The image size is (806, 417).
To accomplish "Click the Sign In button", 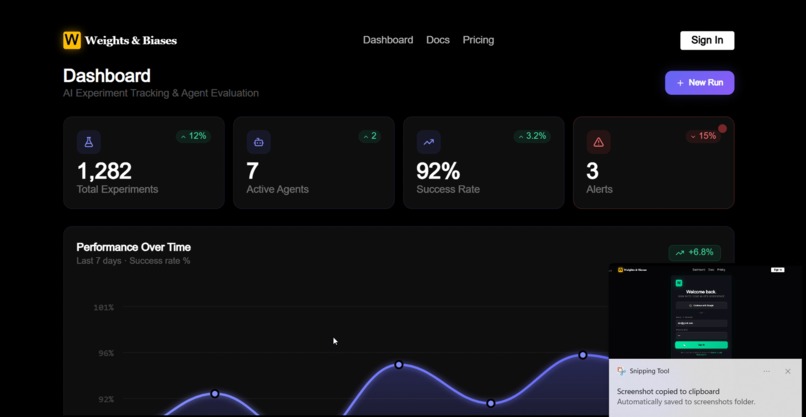I will pyautogui.click(x=707, y=40).
